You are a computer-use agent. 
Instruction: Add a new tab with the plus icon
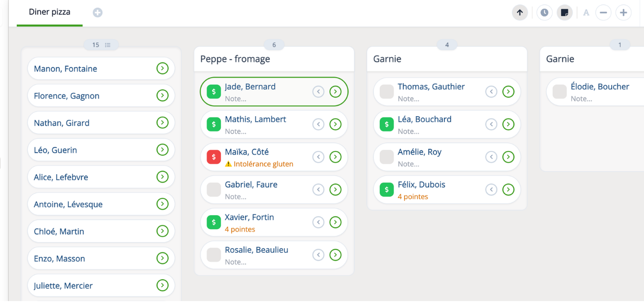[98, 13]
